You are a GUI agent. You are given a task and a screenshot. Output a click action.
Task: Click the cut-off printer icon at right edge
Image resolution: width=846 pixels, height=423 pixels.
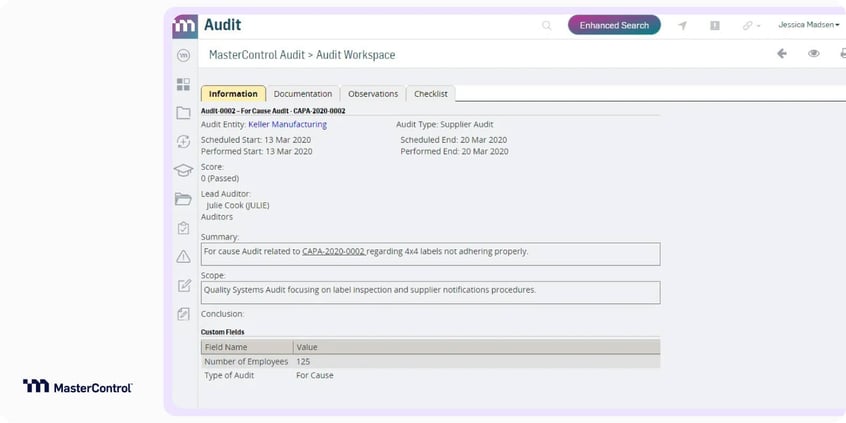(x=843, y=53)
